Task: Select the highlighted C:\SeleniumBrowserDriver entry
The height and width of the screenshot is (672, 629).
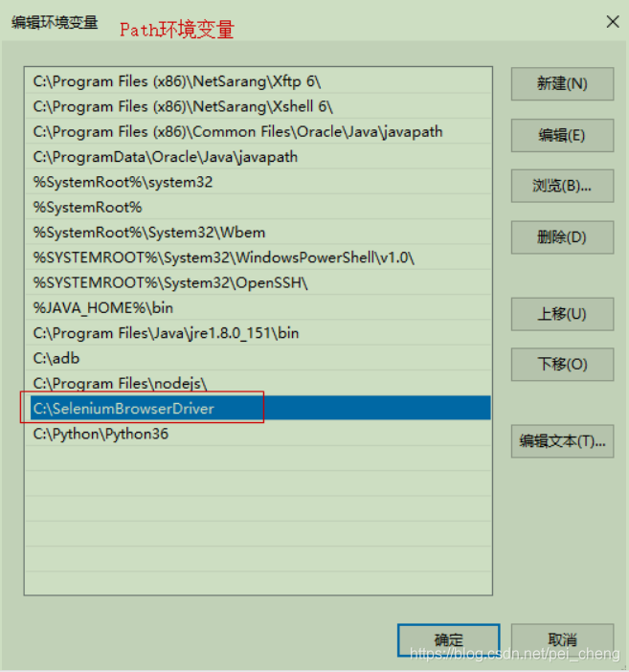Action: 258,408
